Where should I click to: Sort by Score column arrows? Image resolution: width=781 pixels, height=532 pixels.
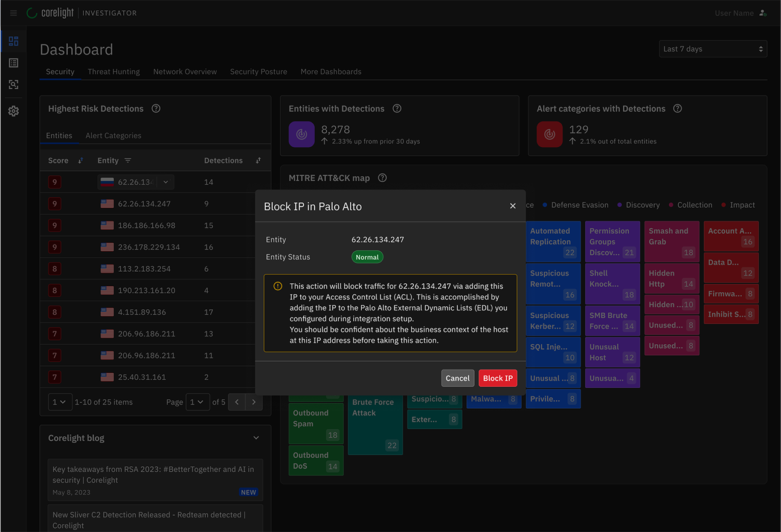click(81, 161)
